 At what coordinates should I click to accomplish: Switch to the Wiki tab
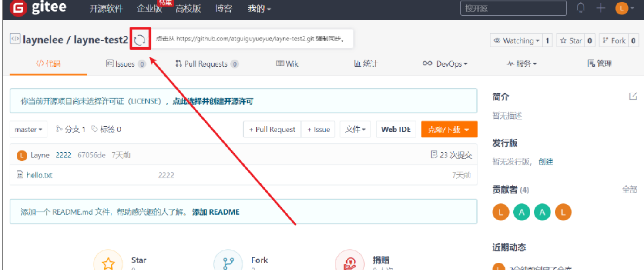[288, 64]
